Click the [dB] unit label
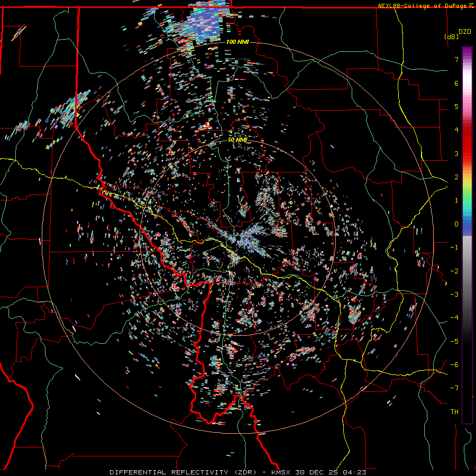The height and width of the screenshot is (476, 476). click(451, 36)
